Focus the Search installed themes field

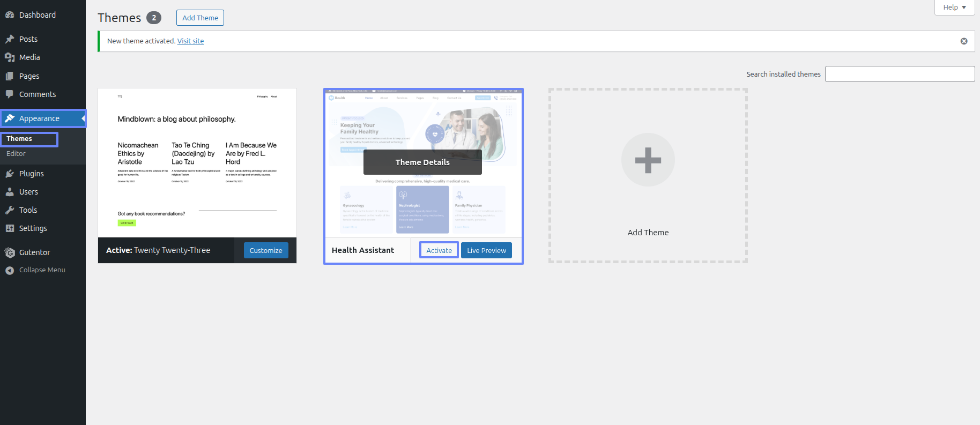coord(900,74)
